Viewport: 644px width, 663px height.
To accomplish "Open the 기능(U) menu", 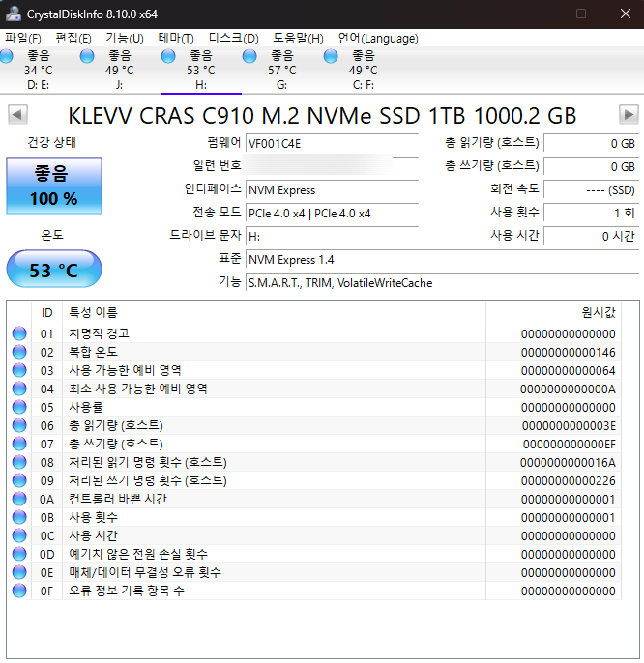I will click(125, 39).
